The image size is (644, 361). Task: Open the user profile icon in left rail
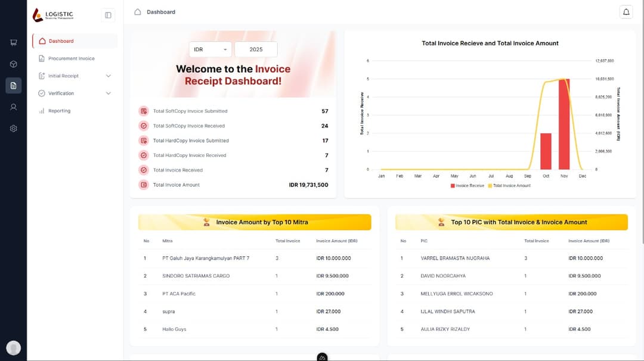[x=13, y=107]
